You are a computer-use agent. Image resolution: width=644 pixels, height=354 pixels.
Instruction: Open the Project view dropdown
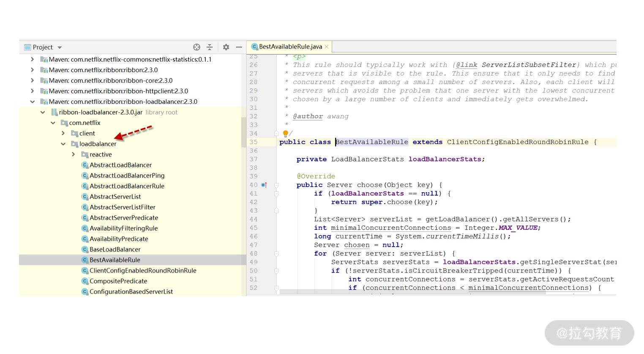[60, 48]
